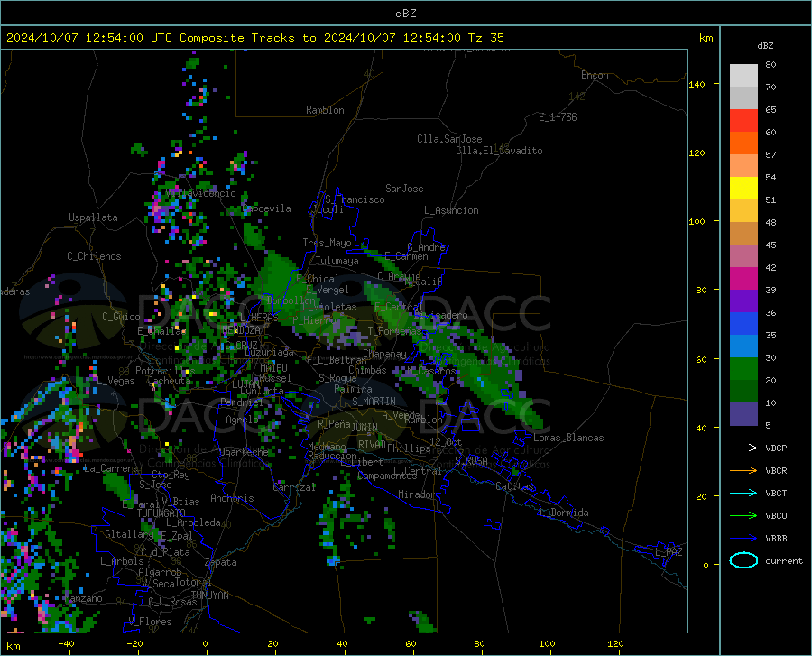Pick the purple 36-39 dBZ band
The height and width of the screenshot is (656, 812).
pyautogui.click(x=743, y=301)
